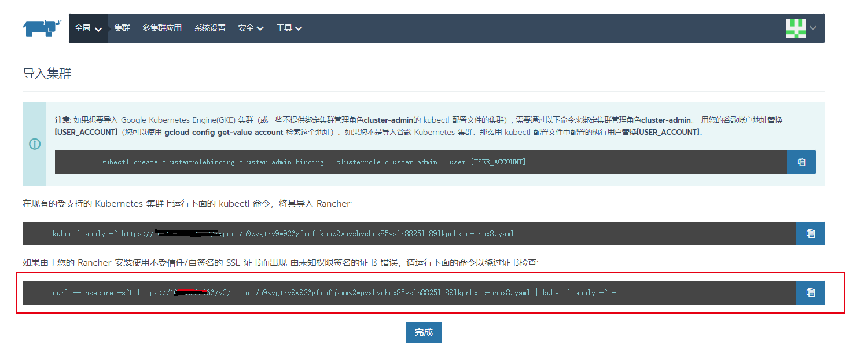The image size is (868, 352).
Task: Open the user avatar menu
Action: tap(796, 28)
